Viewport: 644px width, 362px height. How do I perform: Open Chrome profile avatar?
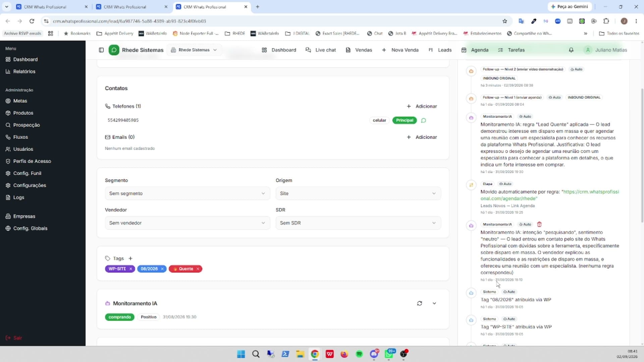624,21
